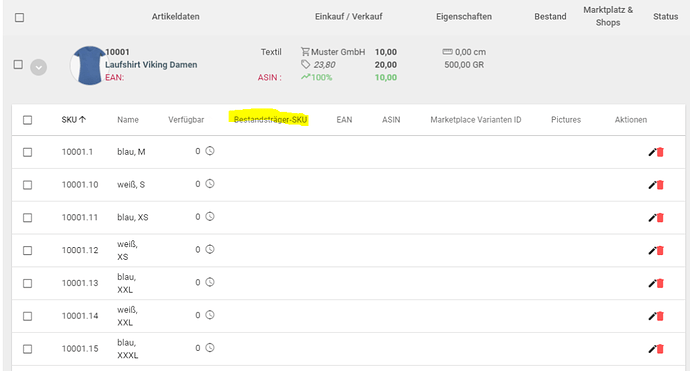Click the price tag icon by 23,80
This screenshot has height=371, width=690.
pos(305,64)
